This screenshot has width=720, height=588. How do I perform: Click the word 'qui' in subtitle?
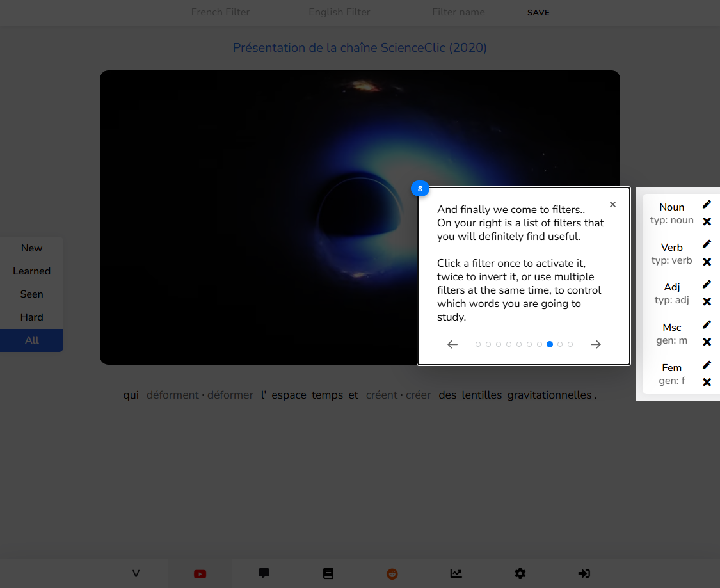click(x=131, y=395)
